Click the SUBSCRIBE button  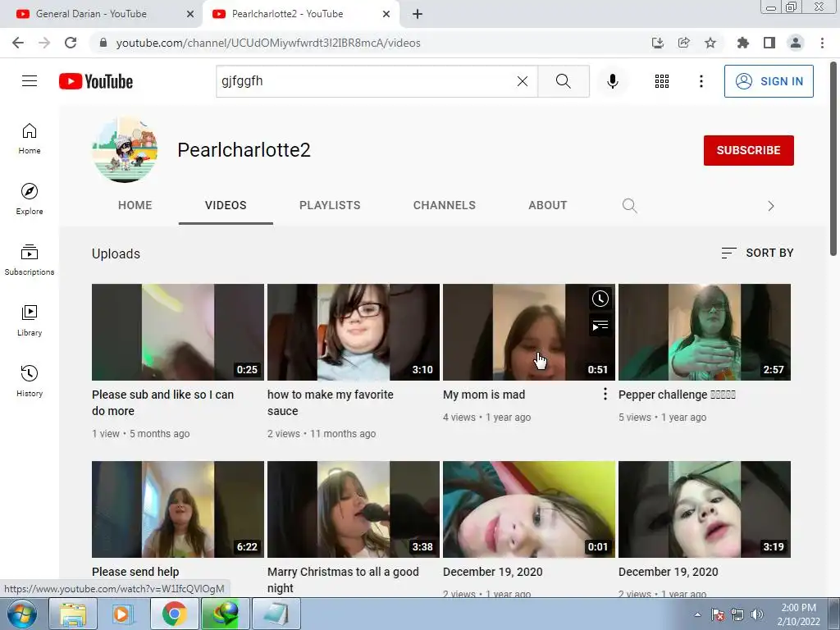(x=748, y=151)
